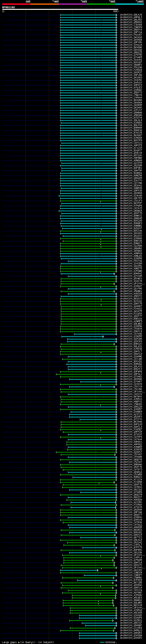Click the yellow large-gap query marker in legend

point(19,642)
